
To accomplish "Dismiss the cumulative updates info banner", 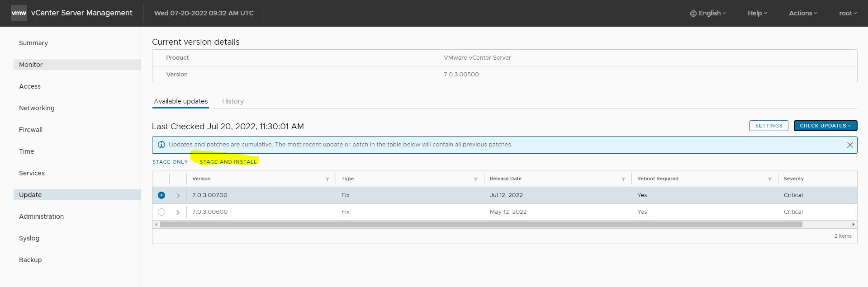I will coord(850,145).
